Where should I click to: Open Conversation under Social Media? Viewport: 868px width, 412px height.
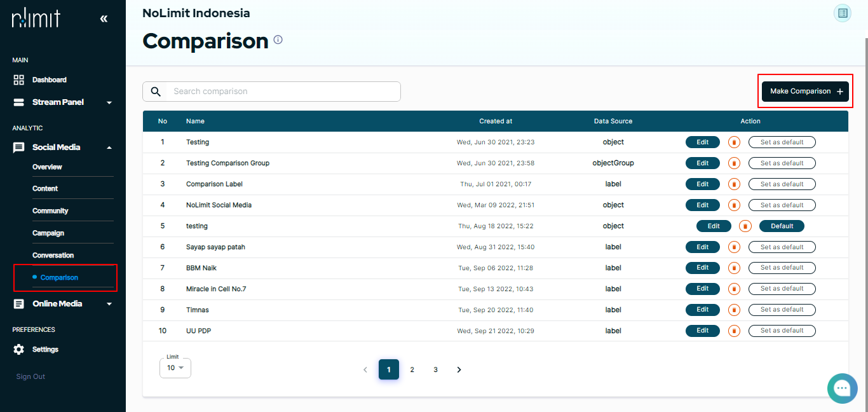tap(53, 256)
